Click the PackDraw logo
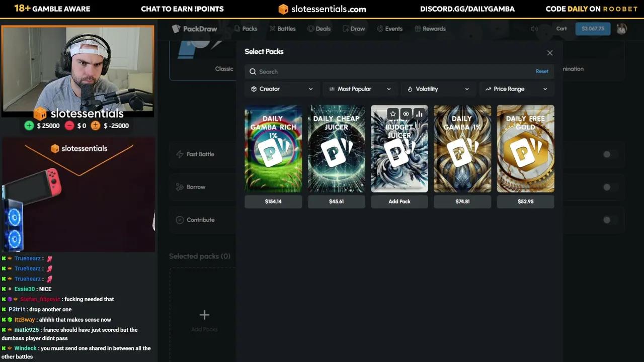The image size is (644, 362). [195, 29]
